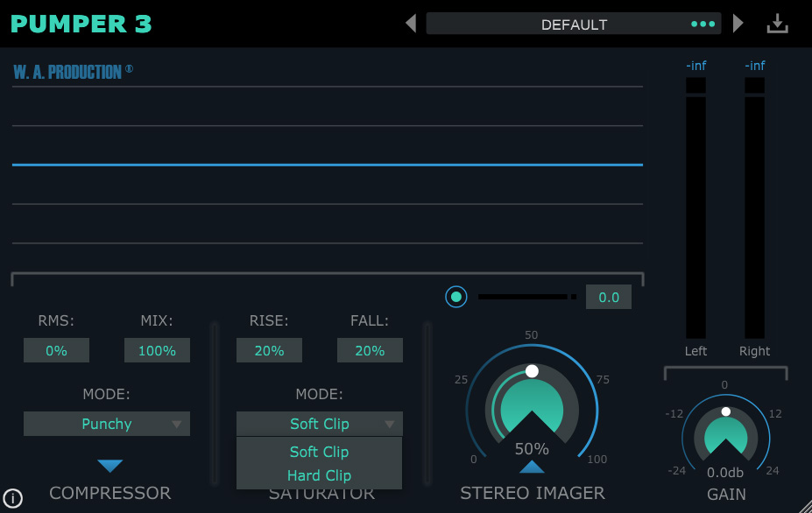Toggle the circular teal enable button
The image size is (812, 513).
(455, 297)
